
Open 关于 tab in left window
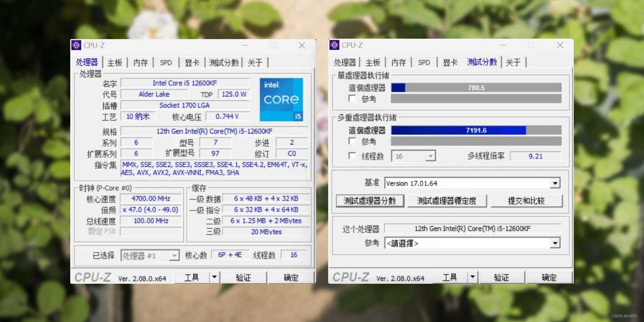(x=255, y=63)
